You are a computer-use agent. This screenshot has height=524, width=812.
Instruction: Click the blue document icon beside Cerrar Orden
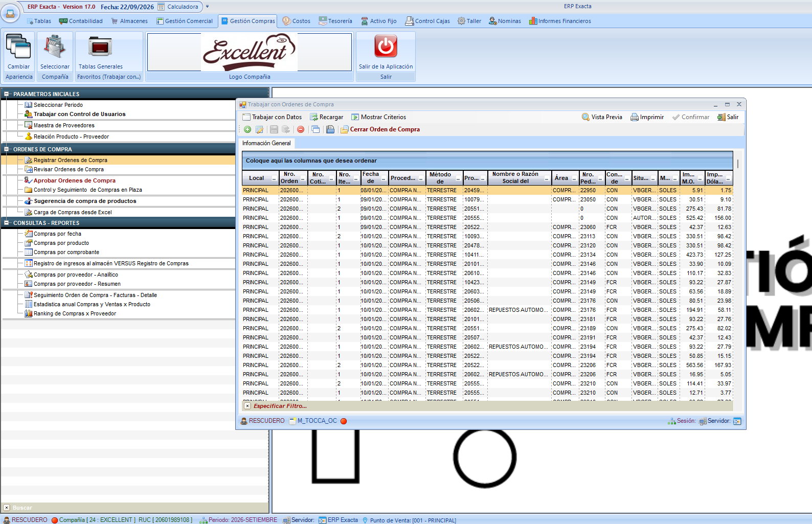point(330,129)
